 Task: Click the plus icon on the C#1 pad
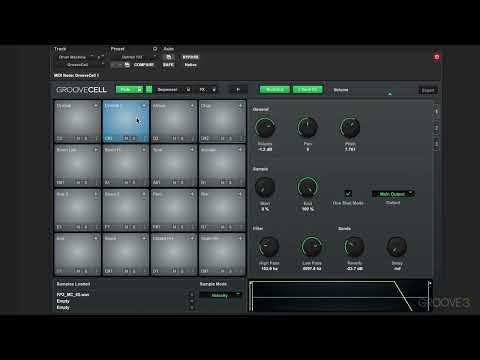[144, 238]
